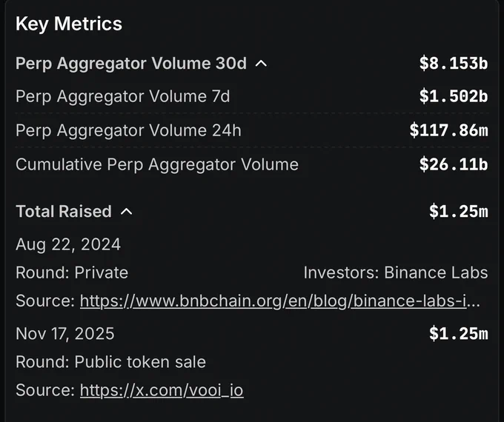The width and height of the screenshot is (504, 422).
Task: Click the Perp Aggregator Volume 30d label
Action: point(131,64)
